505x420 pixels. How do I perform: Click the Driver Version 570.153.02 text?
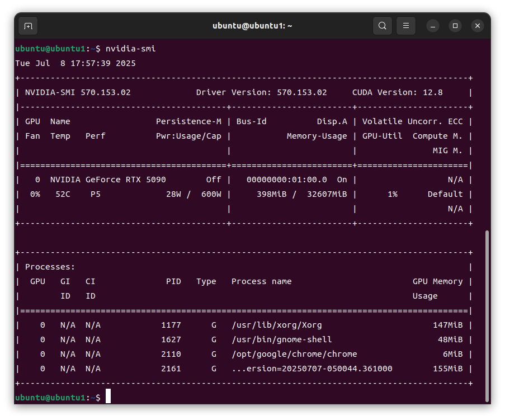[261, 92]
